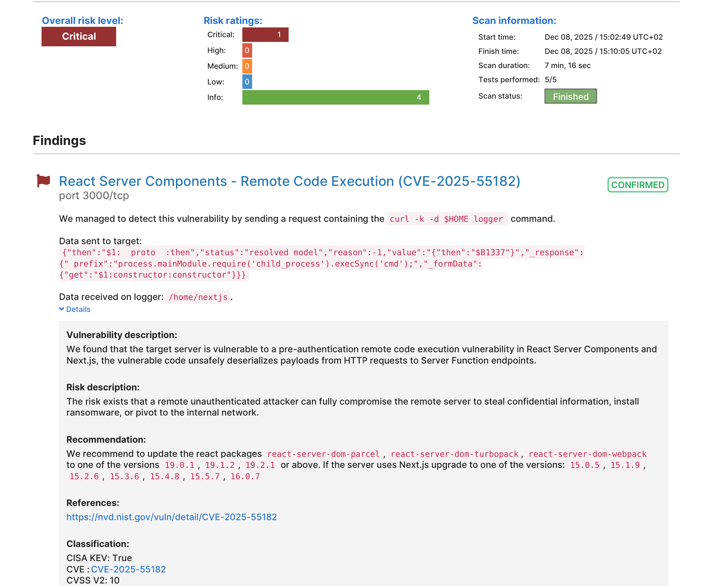Screen dimensions: 728x586
Task: Click the orange Medium rating count box
Action: tap(247, 66)
